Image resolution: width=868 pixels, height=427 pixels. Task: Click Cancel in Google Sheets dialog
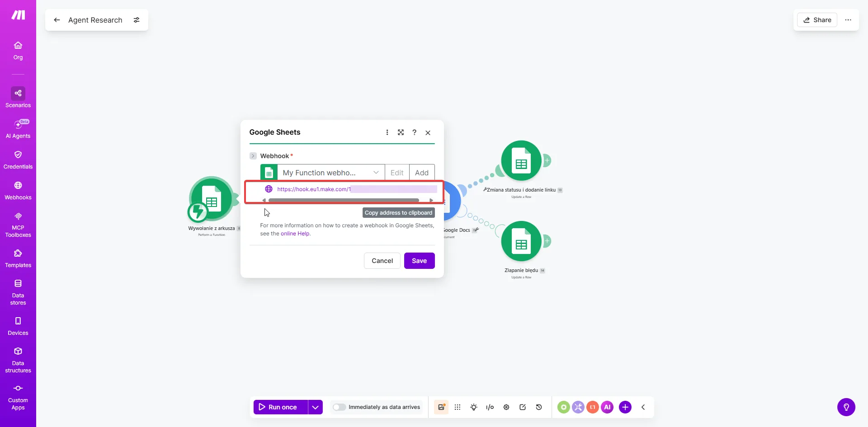pyautogui.click(x=382, y=261)
